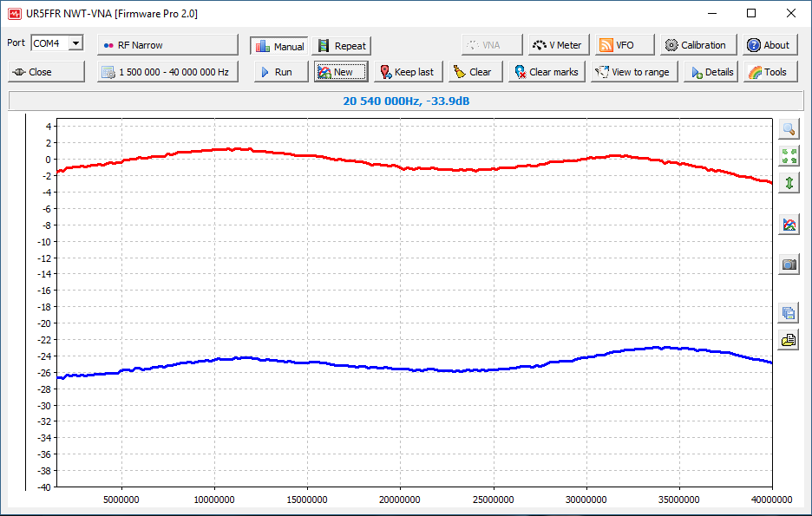Click the yellow save folder icon

789,340
